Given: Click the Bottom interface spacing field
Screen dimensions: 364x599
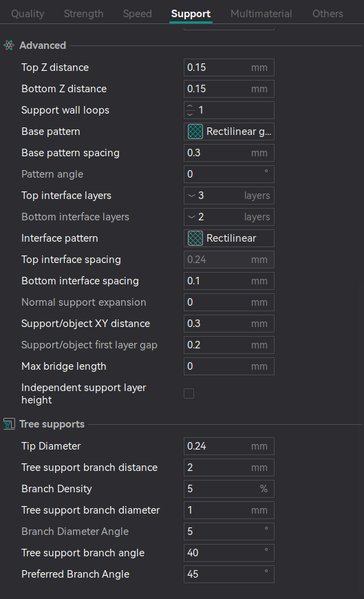Looking at the screenshot, I should (229, 281).
